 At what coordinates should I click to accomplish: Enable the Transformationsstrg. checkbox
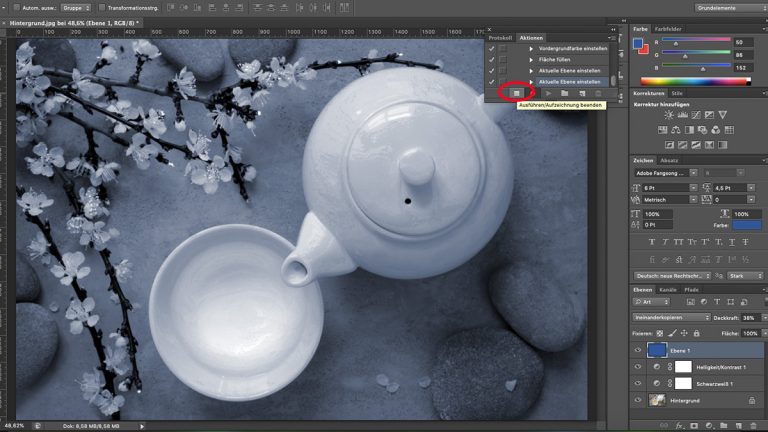pyautogui.click(x=99, y=8)
